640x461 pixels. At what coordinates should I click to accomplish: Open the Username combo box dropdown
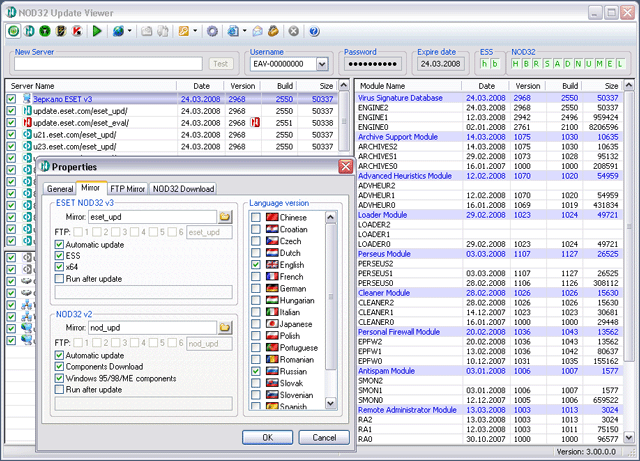tap(322, 64)
